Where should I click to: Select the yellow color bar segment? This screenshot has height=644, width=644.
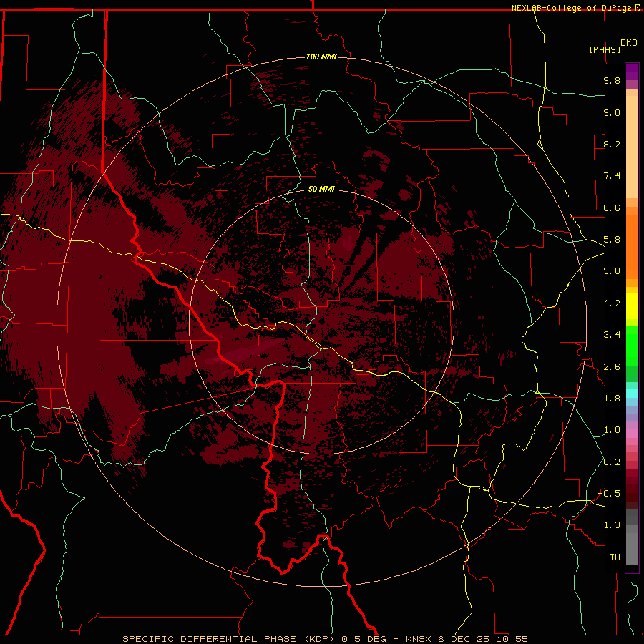(x=632, y=306)
